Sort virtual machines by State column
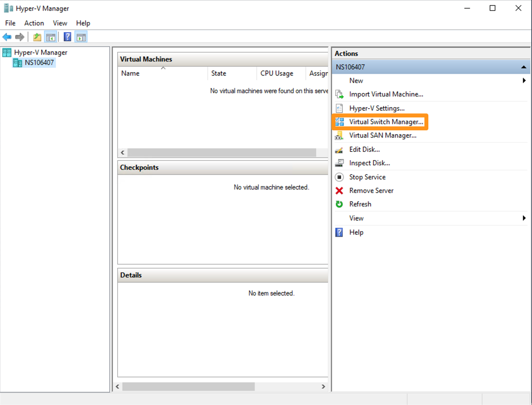532x405 pixels. click(x=232, y=73)
